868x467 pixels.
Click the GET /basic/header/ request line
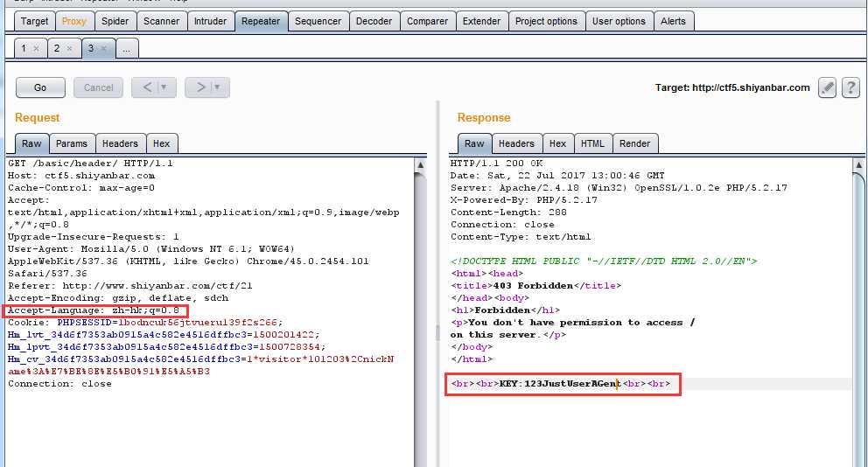click(x=90, y=164)
